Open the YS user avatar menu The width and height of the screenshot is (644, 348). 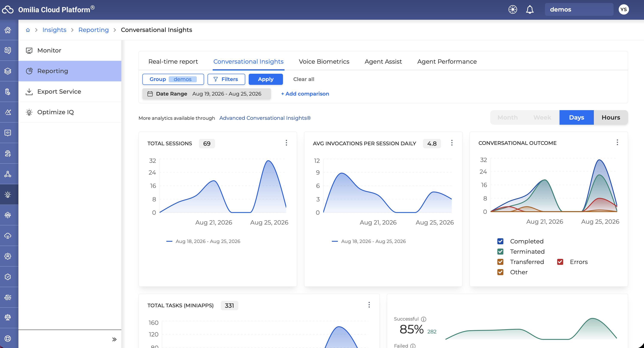click(623, 9)
